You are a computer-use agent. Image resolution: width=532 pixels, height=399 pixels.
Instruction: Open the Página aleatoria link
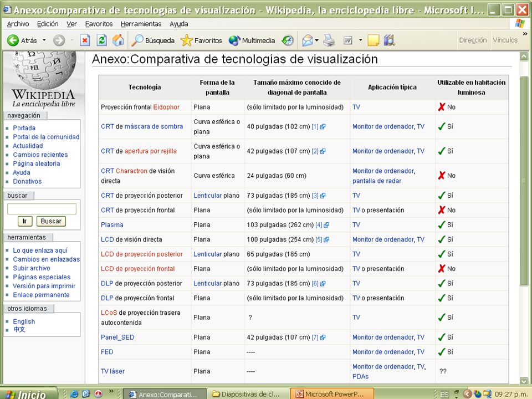[37, 163]
